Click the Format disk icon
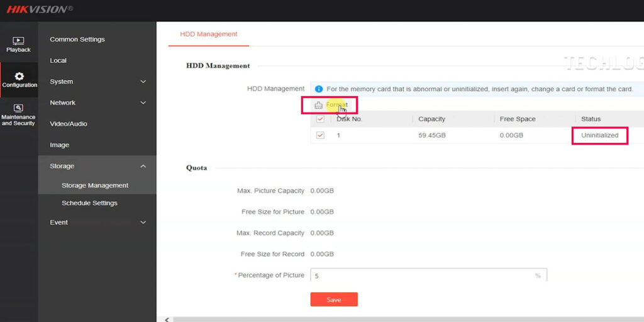The height and width of the screenshot is (322, 644). 318,105
